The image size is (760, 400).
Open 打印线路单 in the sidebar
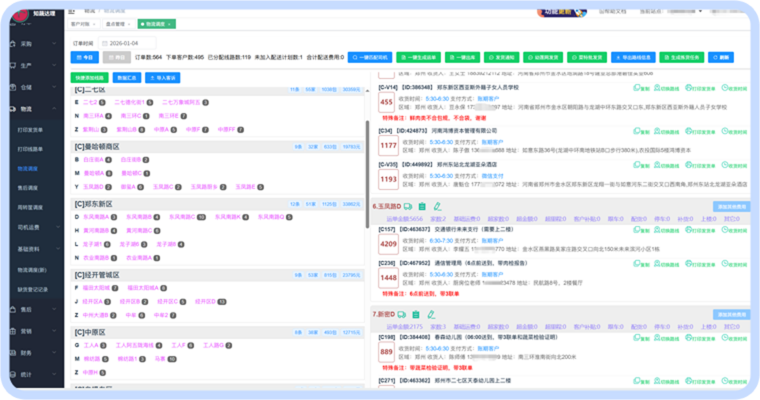point(31,149)
